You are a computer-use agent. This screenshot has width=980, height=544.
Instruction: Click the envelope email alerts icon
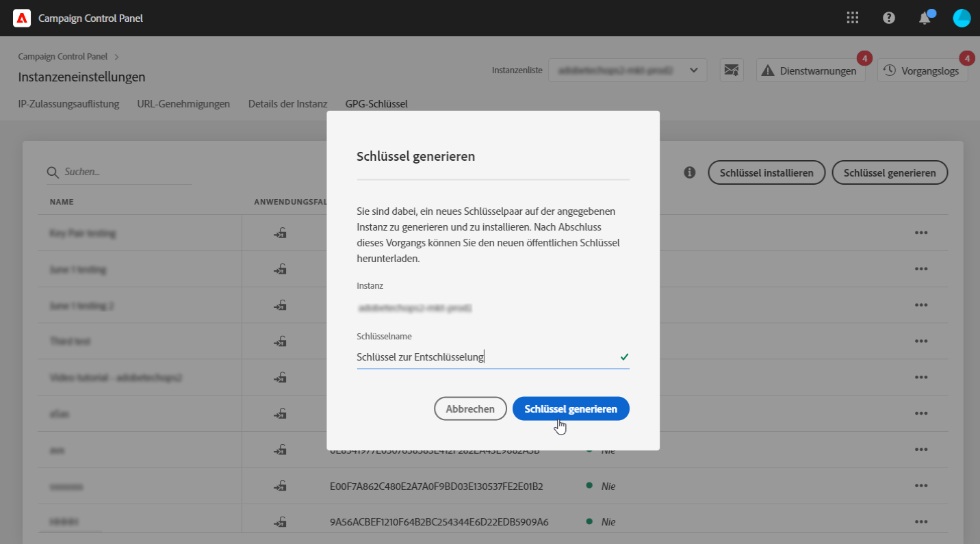click(x=732, y=70)
